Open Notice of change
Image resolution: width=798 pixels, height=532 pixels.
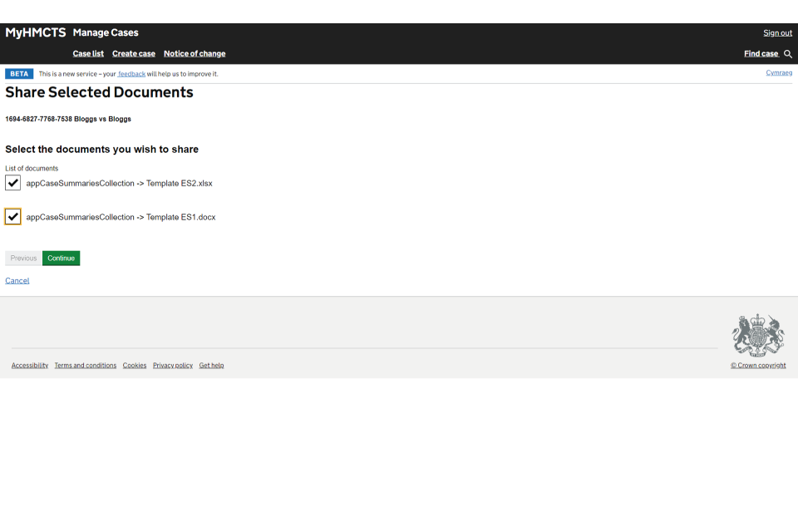pos(195,54)
